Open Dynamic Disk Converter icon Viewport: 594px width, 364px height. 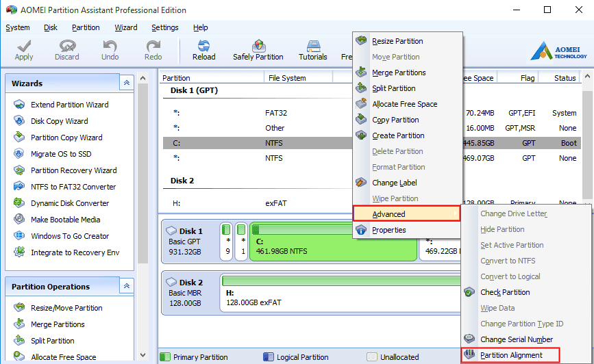click(19, 203)
